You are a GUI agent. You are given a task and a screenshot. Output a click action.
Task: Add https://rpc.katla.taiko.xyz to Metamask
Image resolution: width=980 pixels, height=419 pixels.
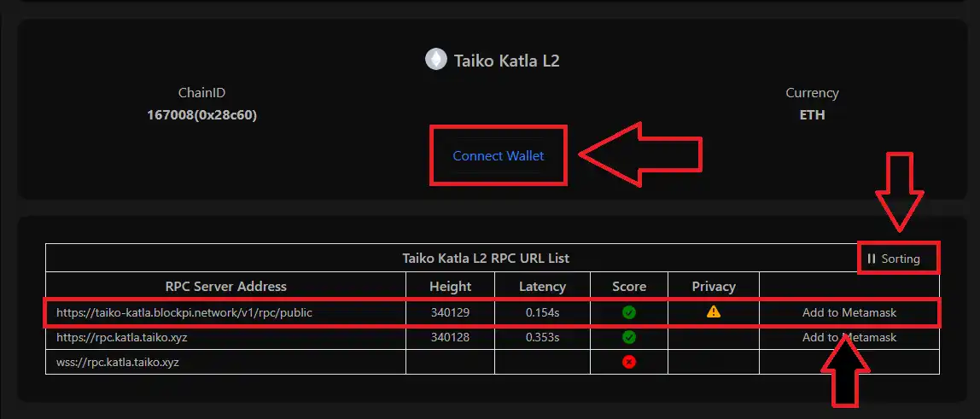[849, 338]
